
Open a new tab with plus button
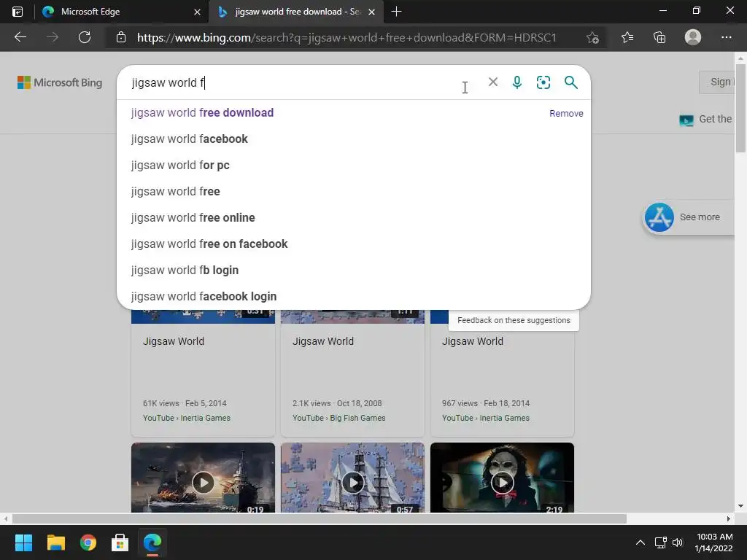pos(396,12)
